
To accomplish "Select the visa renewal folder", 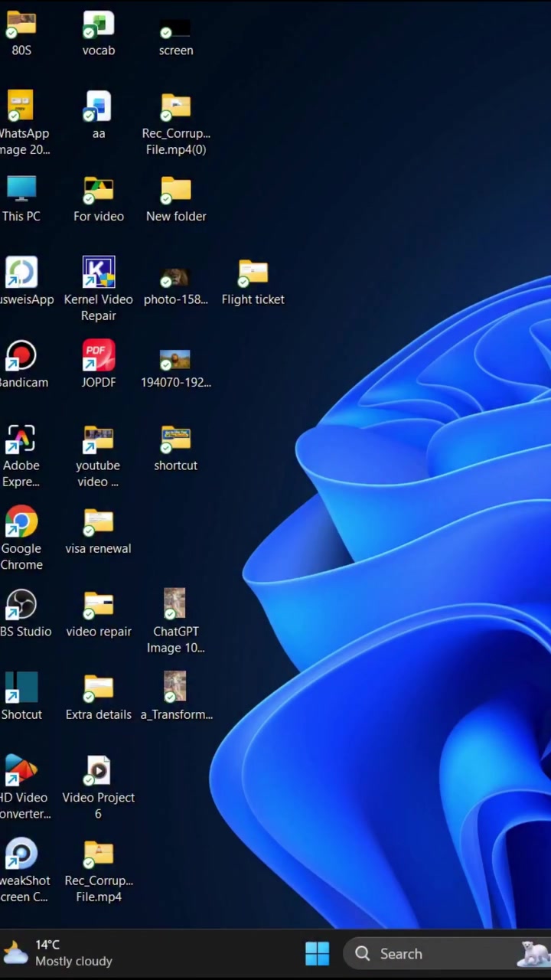I will 99,521.
